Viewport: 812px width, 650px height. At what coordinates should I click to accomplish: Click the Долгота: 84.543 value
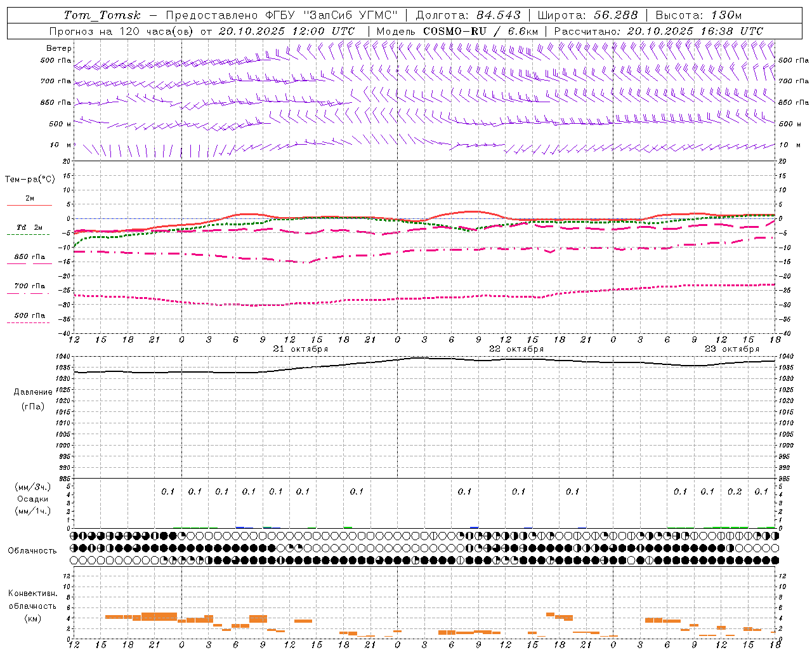click(468, 15)
